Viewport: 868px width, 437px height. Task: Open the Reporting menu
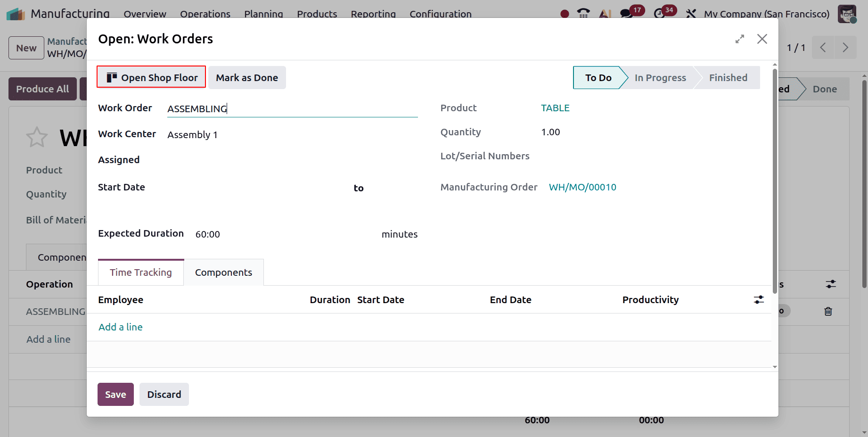coord(373,14)
